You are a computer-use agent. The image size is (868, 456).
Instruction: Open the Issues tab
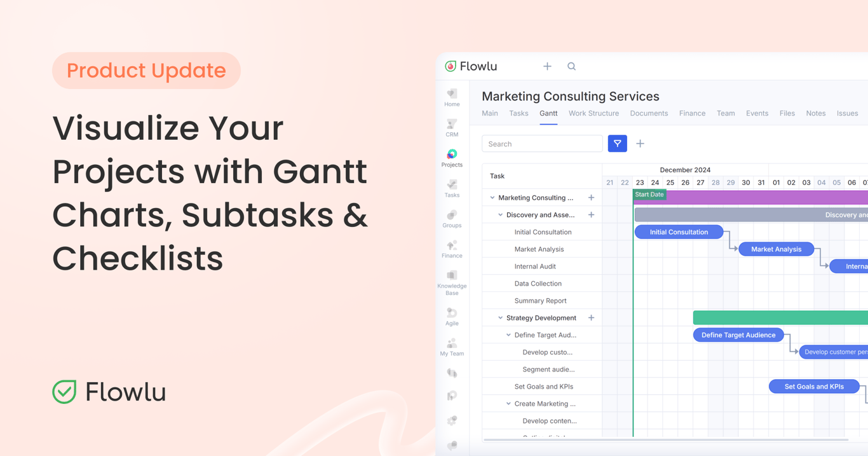tap(847, 113)
